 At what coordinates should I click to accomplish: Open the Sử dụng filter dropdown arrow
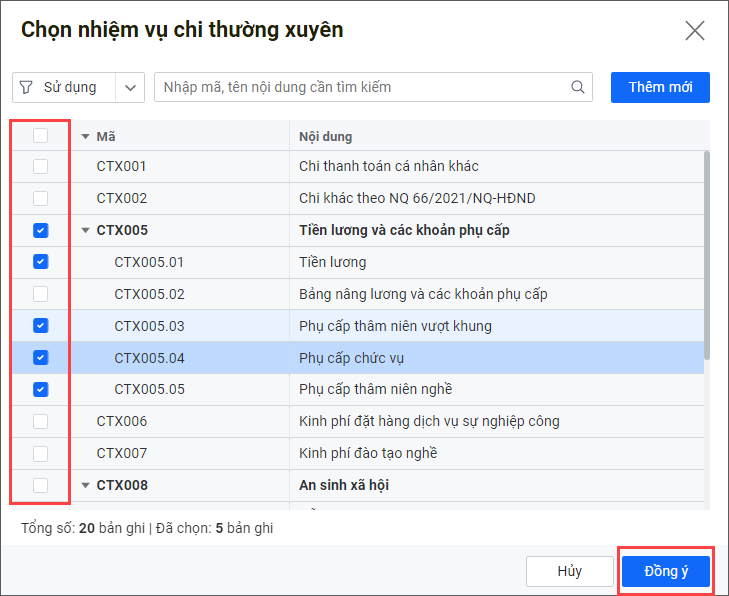tap(131, 87)
